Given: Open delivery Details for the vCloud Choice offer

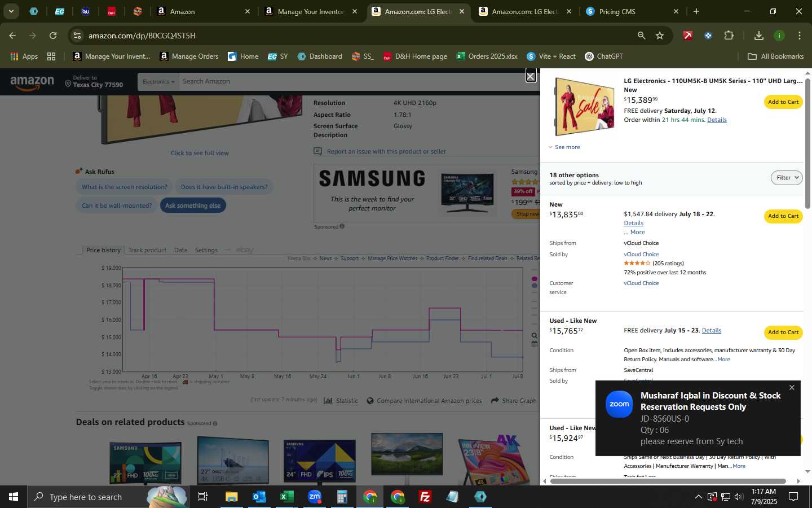Looking at the screenshot, I should click(633, 224).
